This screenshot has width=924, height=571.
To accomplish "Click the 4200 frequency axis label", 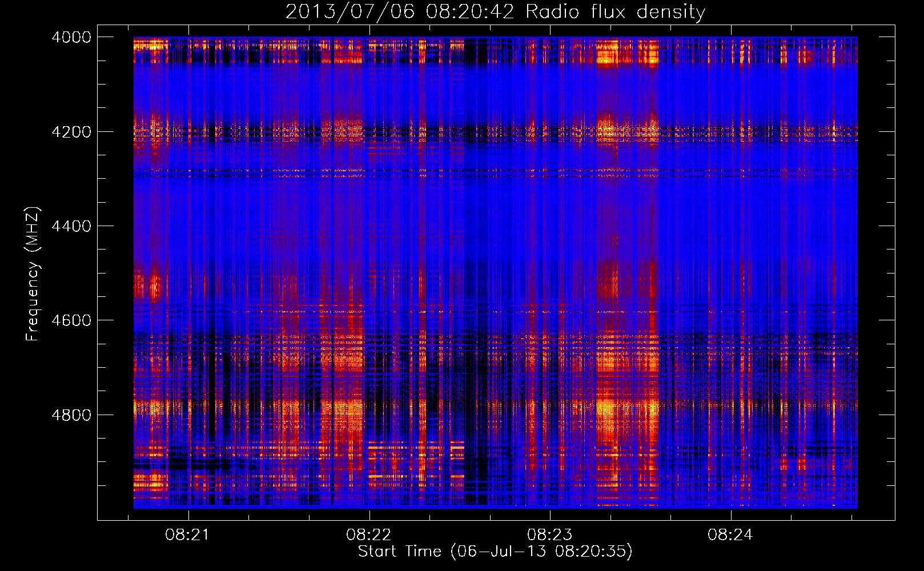I will (71, 132).
